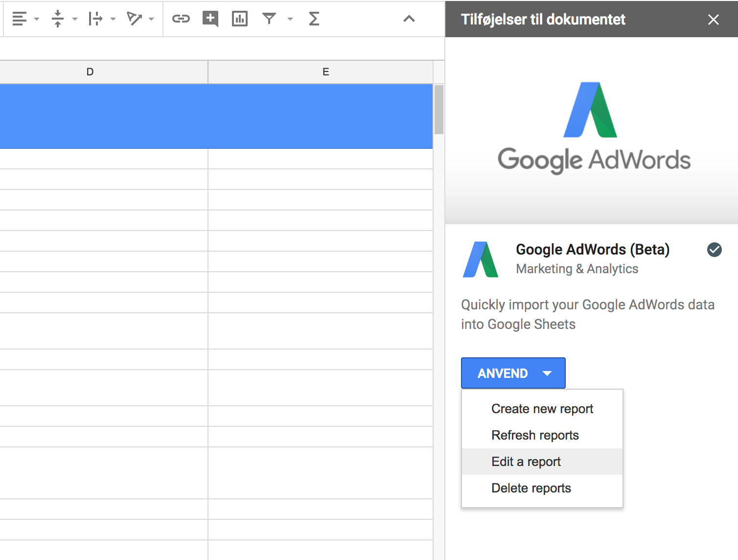
Task: Collapse the toolbar with the up chevron
Action: pos(409,19)
